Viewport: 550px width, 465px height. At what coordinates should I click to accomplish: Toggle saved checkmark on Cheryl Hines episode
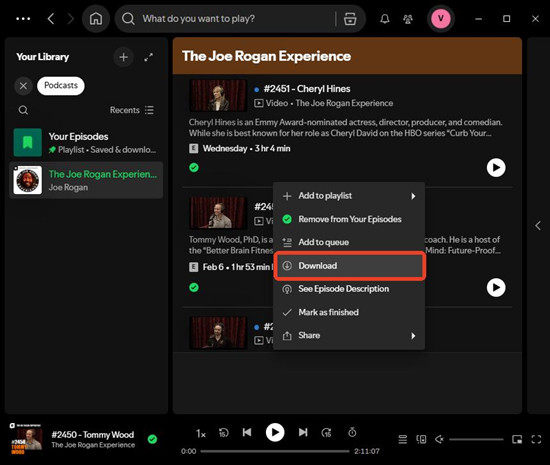point(194,168)
